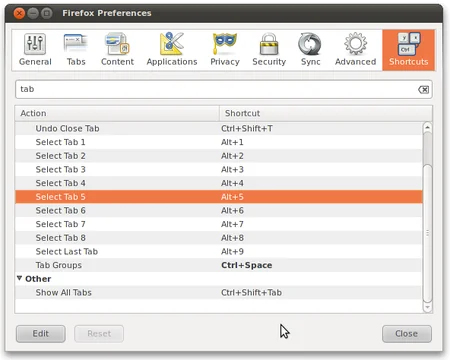Image resolution: width=450 pixels, height=360 pixels.
Task: Sort by the Shortcut column header
Action: tap(326, 113)
